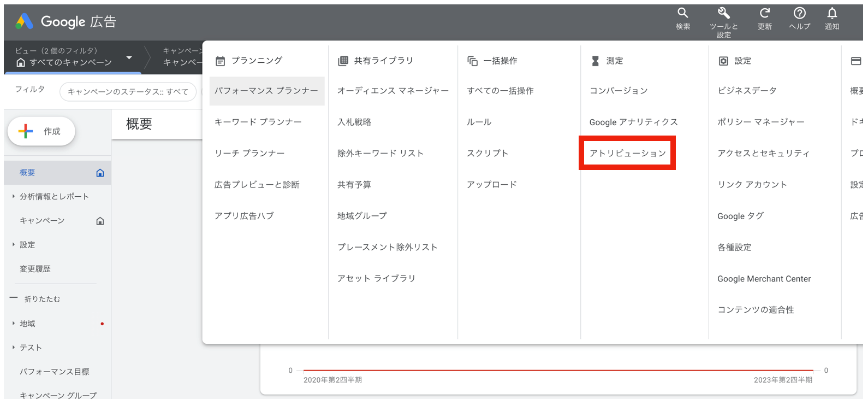Click the Google Ads logo icon
This screenshot has width=868, height=399.
25,21
